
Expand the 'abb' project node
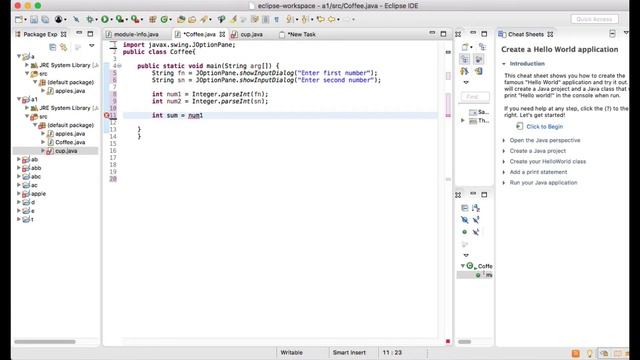[19, 168]
